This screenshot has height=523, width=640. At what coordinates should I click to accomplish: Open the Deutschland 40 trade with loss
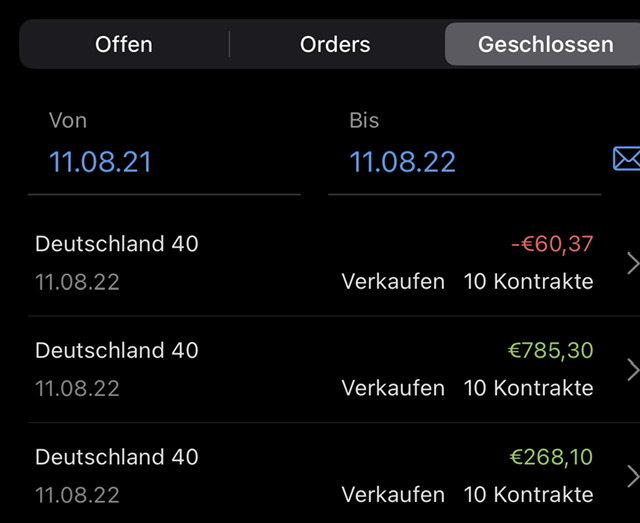117,244
